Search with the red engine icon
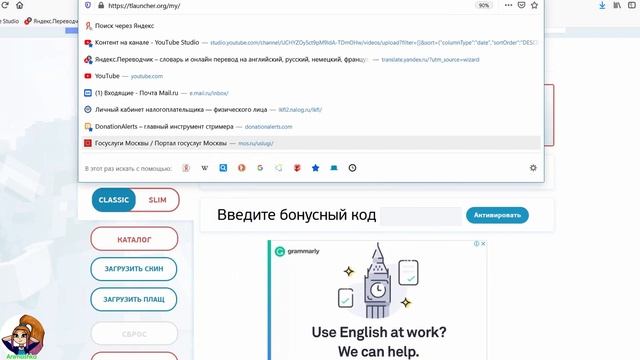Viewport: 640px width, 360px height. 297,168
